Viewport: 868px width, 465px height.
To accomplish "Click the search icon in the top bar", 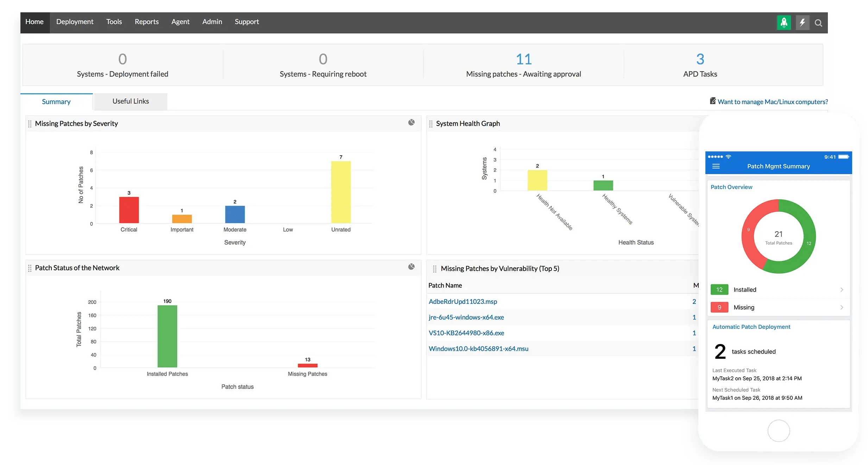I will [x=819, y=22].
